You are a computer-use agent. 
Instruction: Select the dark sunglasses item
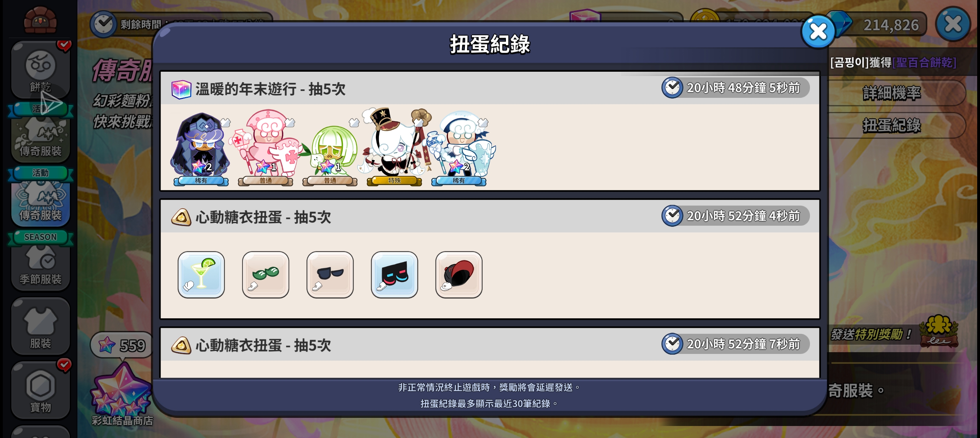coord(330,274)
